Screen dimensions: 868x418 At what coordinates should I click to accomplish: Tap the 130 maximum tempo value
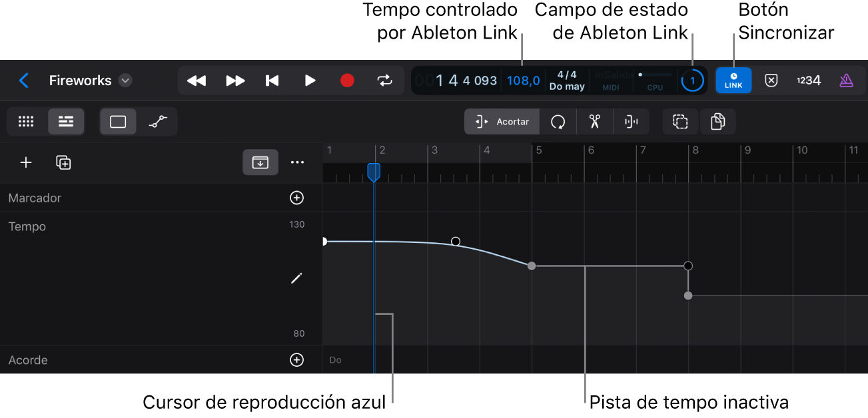click(297, 224)
